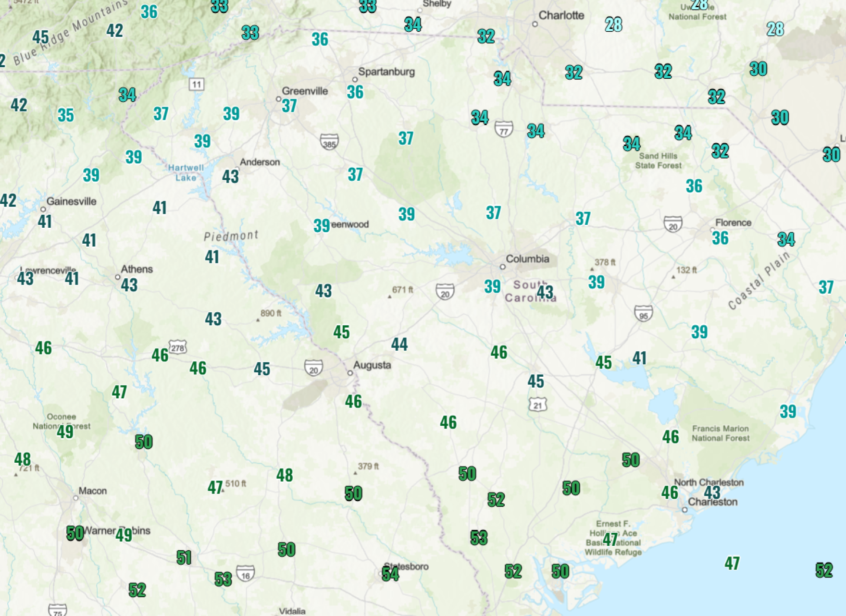This screenshot has height=616, width=846.
Task: Select the North Charleston label
Action: click(709, 482)
